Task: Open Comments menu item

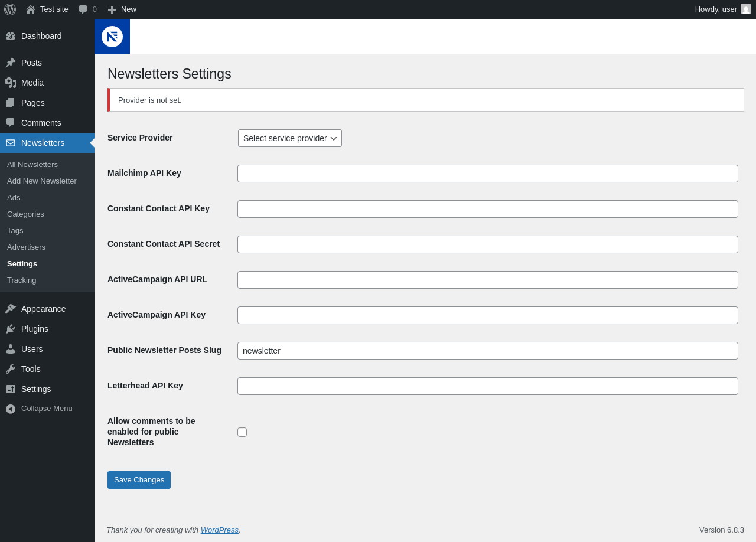Action: click(47, 123)
